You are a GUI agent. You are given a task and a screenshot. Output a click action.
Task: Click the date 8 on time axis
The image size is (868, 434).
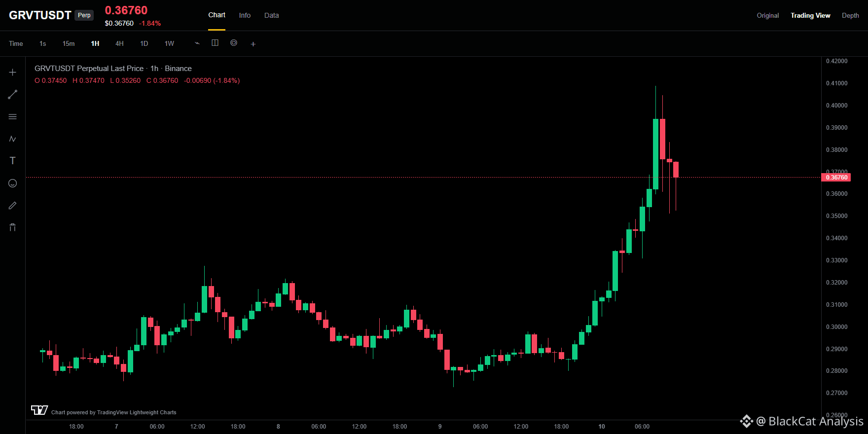coord(278,427)
